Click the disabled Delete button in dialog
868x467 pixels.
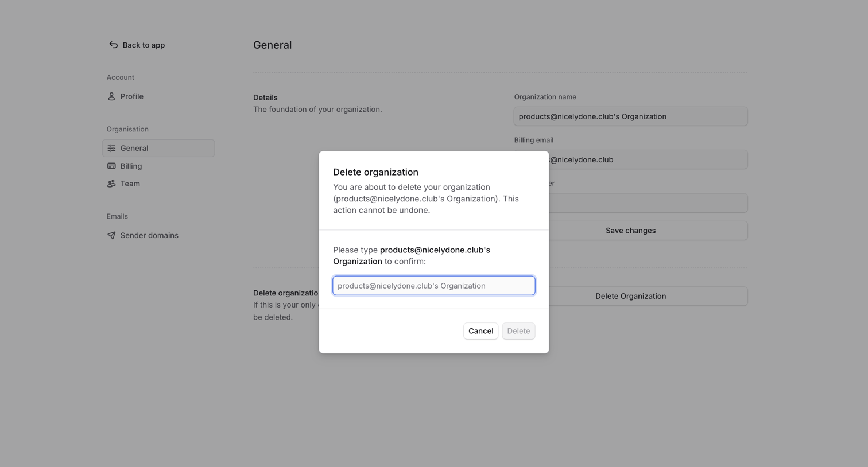[x=518, y=331]
